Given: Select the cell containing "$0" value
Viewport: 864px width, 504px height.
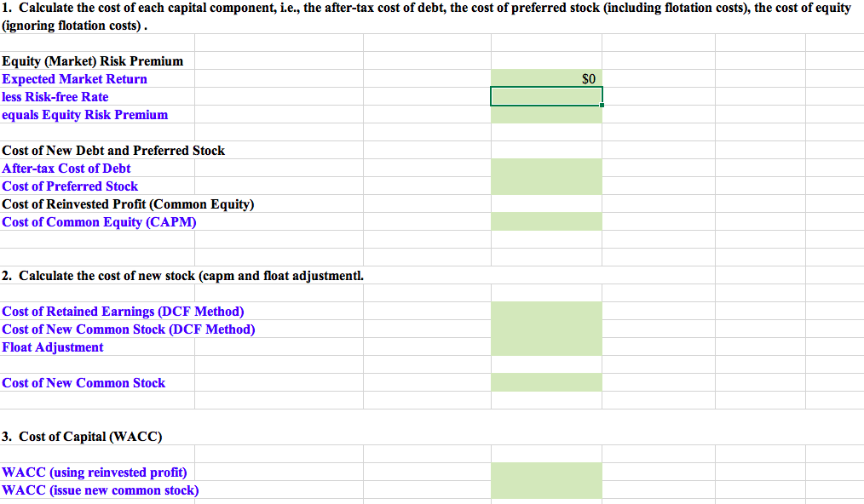Looking at the screenshot, I should click(x=546, y=77).
